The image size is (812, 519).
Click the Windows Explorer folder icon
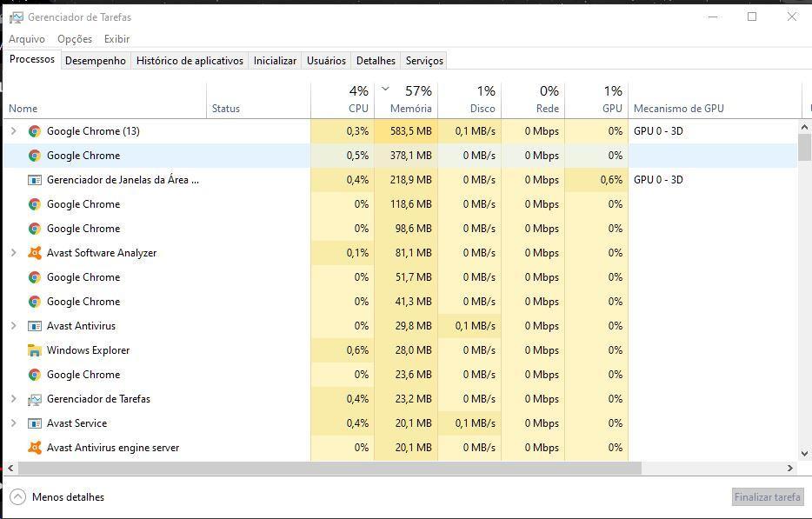tap(35, 350)
